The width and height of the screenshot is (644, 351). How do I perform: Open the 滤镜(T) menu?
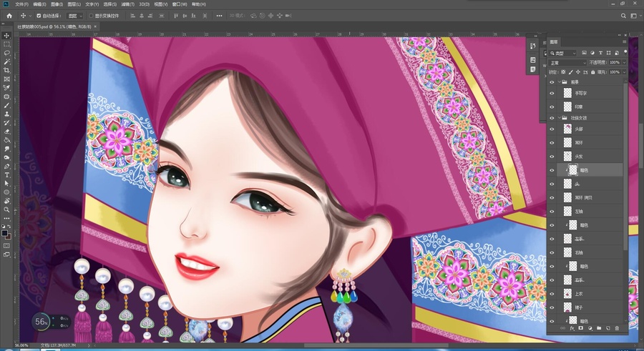tap(128, 4)
